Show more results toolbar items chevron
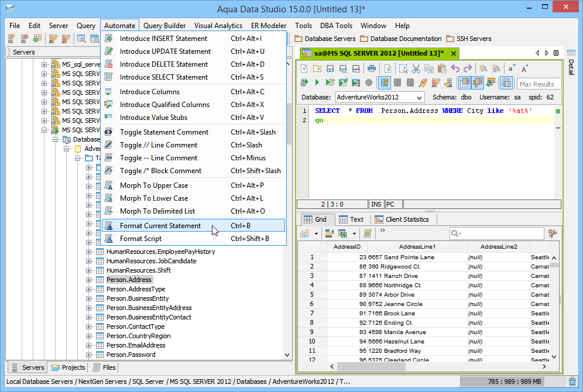The image size is (583, 392). coord(383,231)
